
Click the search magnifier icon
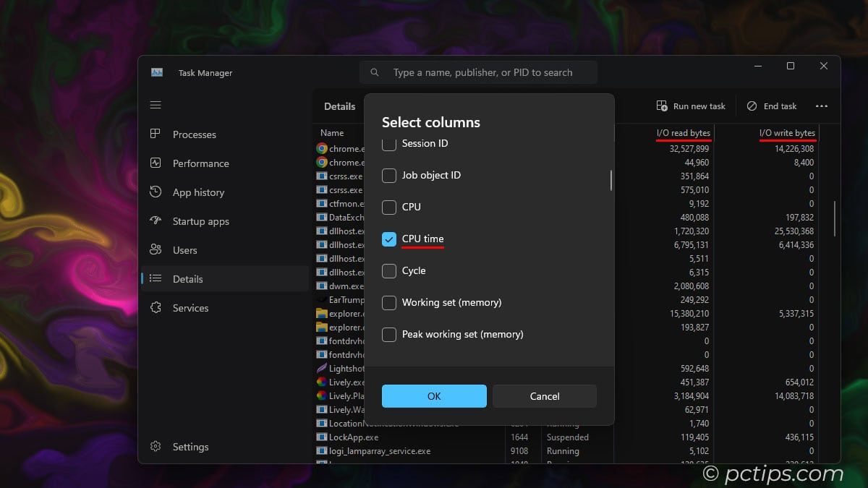point(375,72)
